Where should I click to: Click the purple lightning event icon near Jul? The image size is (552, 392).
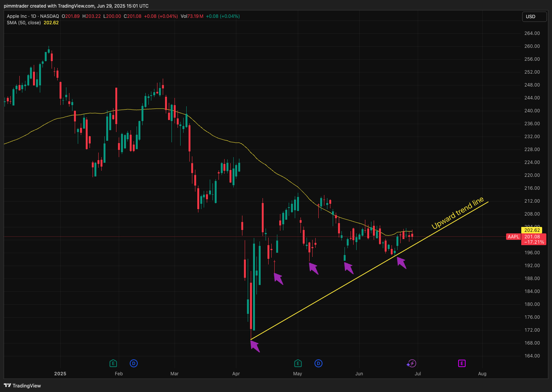(x=412, y=364)
